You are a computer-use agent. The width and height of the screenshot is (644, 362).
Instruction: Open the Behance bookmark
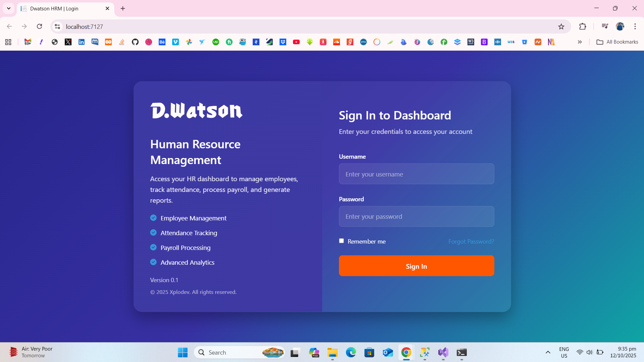pos(162,42)
